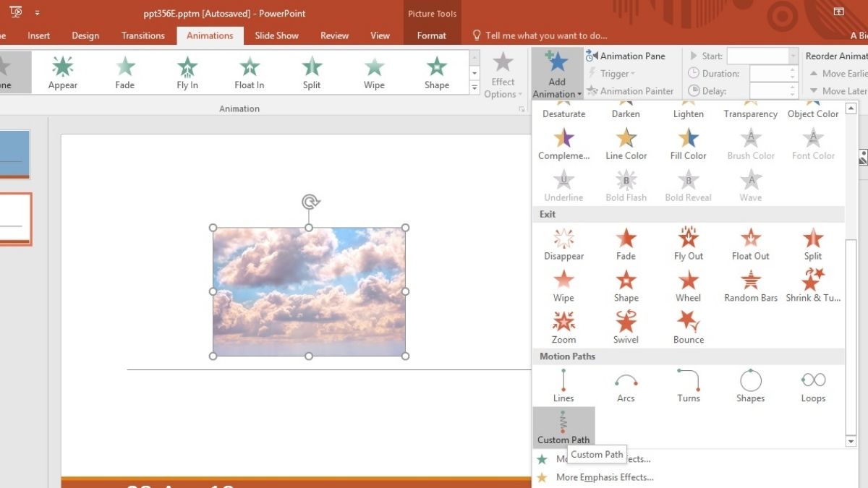
Task: Apply the Wipe animation from the gallery
Action: point(373,70)
